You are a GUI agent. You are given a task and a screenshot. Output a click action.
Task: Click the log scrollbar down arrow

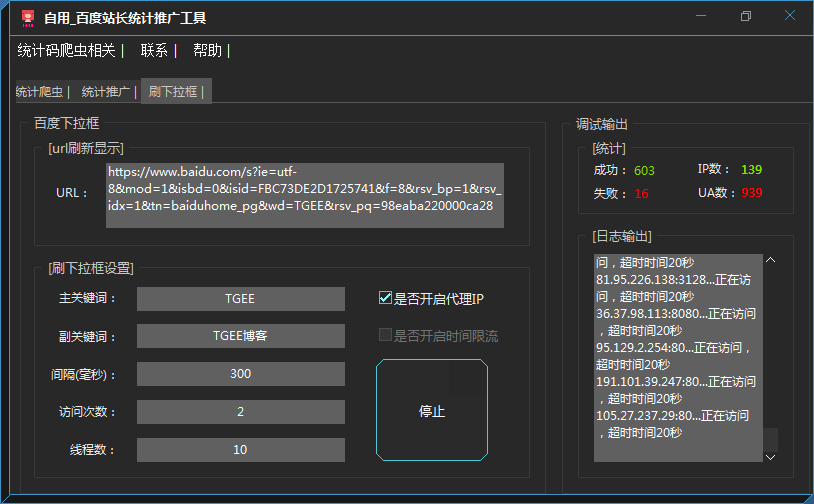(770, 457)
